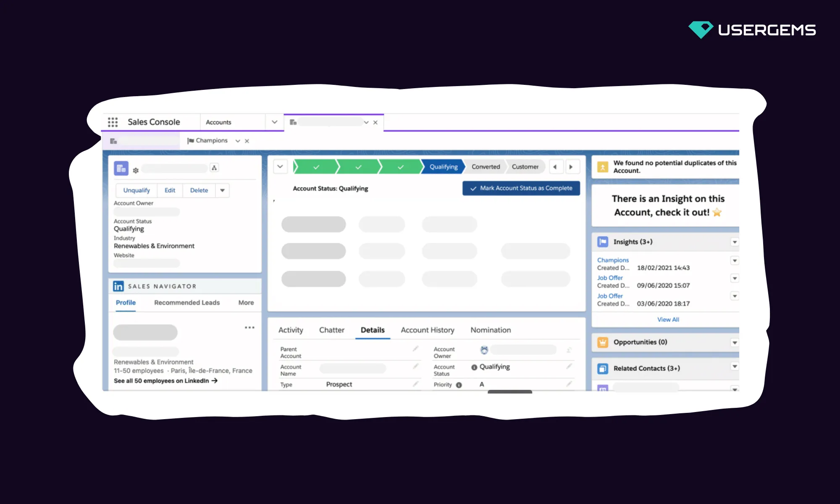Edit Parent Account with pencil icon
The height and width of the screenshot is (504, 840).
415,349
